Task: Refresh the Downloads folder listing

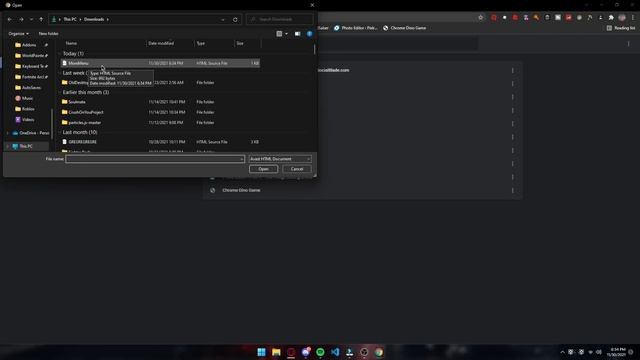Action: [x=235, y=19]
